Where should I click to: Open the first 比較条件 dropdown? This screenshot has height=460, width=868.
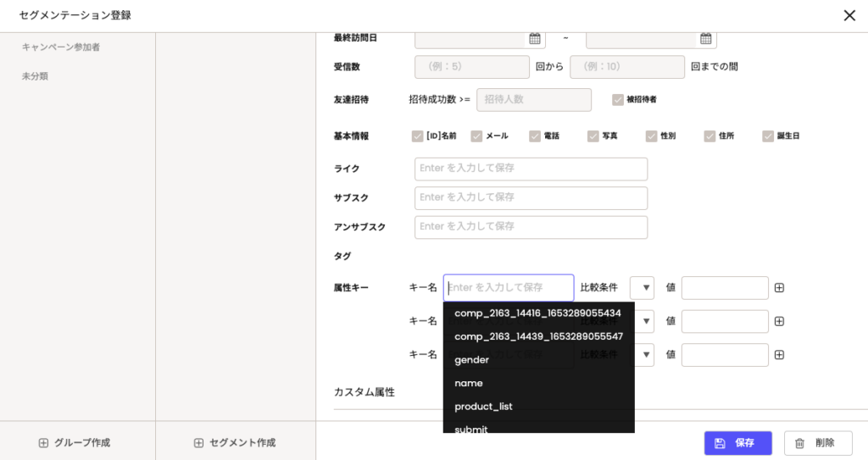click(x=642, y=288)
